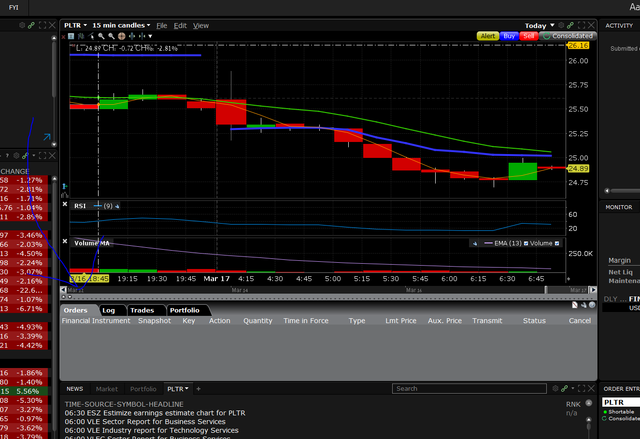640x439 pixels.
Task: Open RSI (9) study settings wrench
Action: [x=117, y=206]
